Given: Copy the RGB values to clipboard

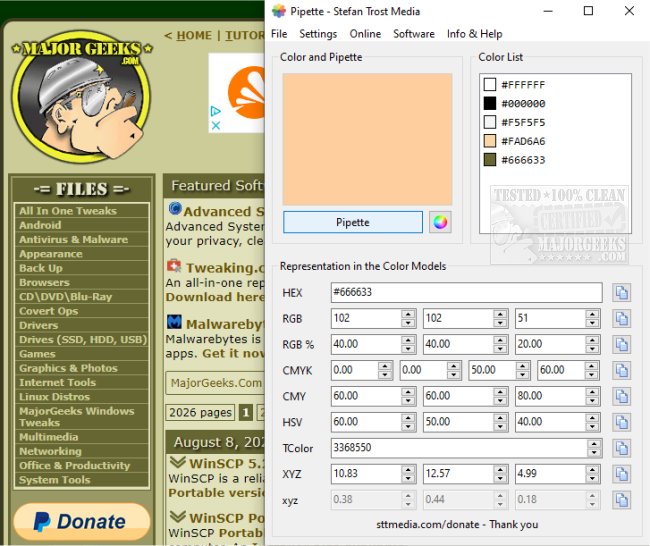Looking at the screenshot, I should [x=621, y=319].
